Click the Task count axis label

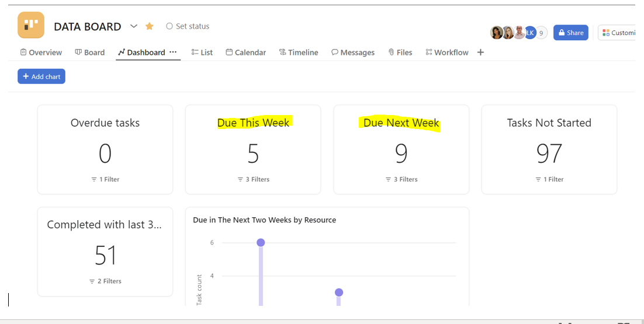tap(199, 290)
